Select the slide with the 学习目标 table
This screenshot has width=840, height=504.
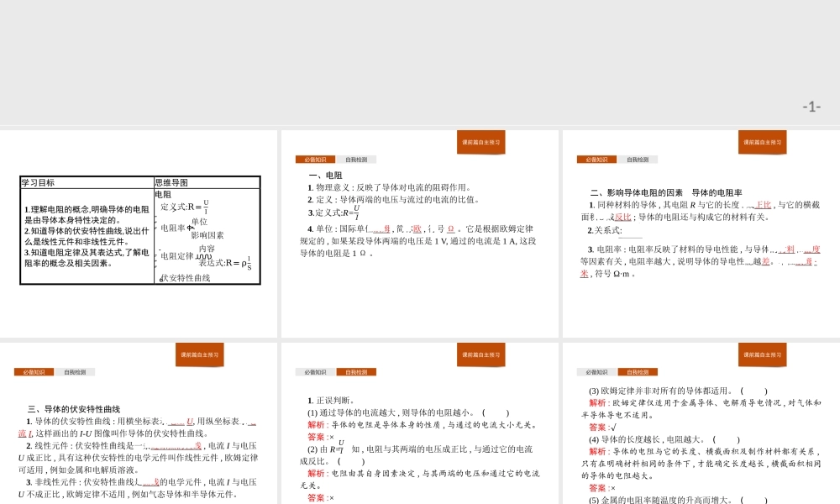tap(139, 234)
